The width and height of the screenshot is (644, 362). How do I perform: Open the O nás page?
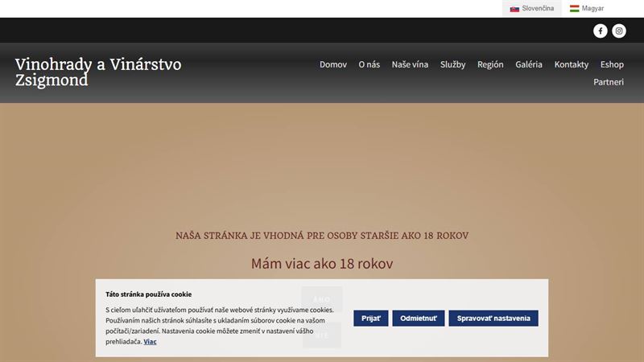click(369, 64)
